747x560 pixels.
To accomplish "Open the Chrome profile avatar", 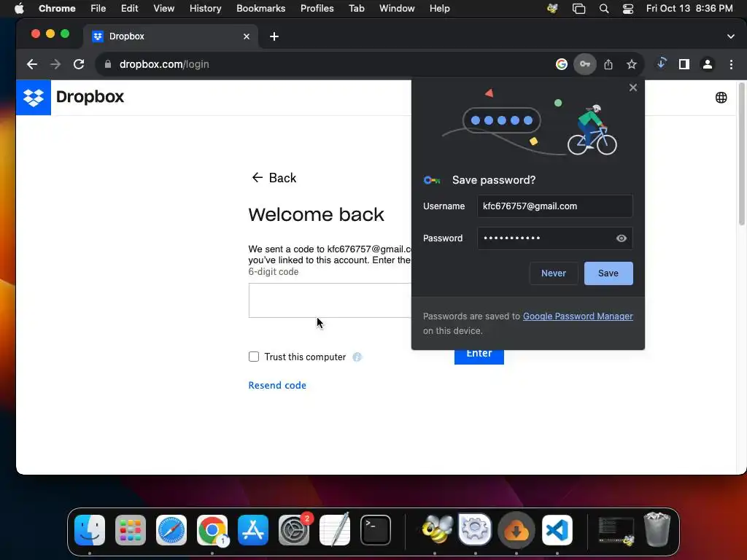I will tap(708, 64).
